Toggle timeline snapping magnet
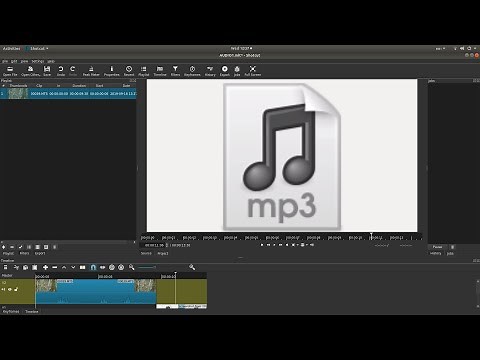The image size is (480, 360). [93, 267]
